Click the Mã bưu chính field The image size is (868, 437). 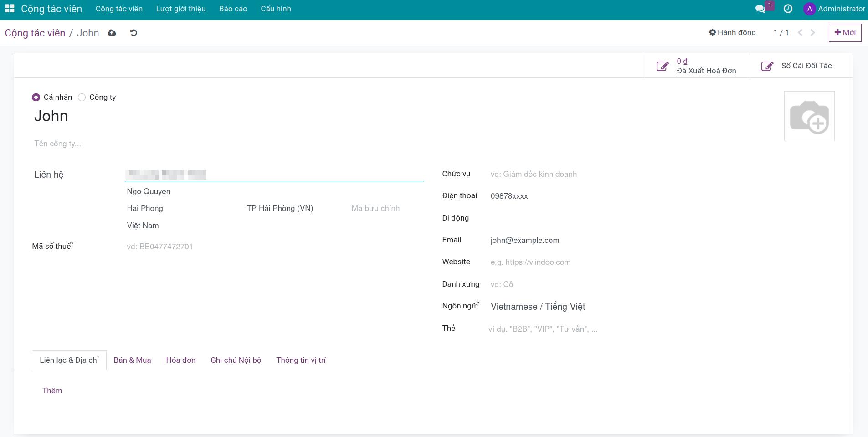386,208
